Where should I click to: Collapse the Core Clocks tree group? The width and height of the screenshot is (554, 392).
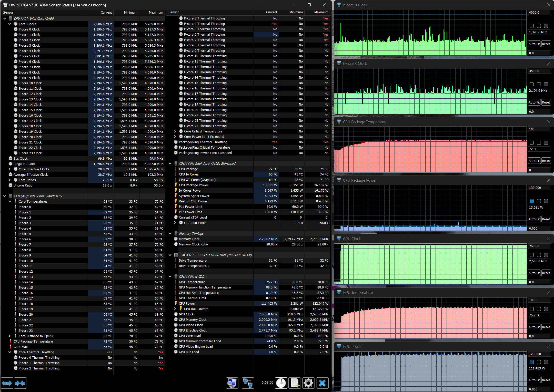click(10, 24)
